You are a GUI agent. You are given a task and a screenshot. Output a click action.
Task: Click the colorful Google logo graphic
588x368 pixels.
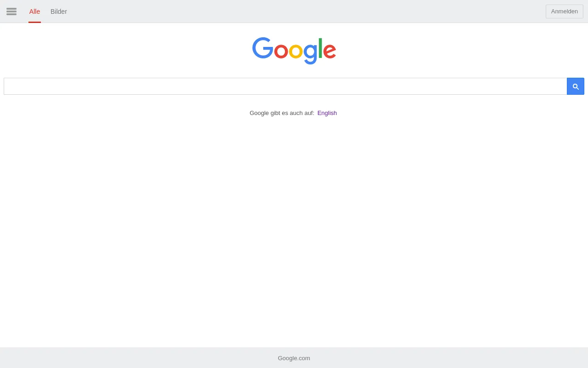tap(294, 51)
